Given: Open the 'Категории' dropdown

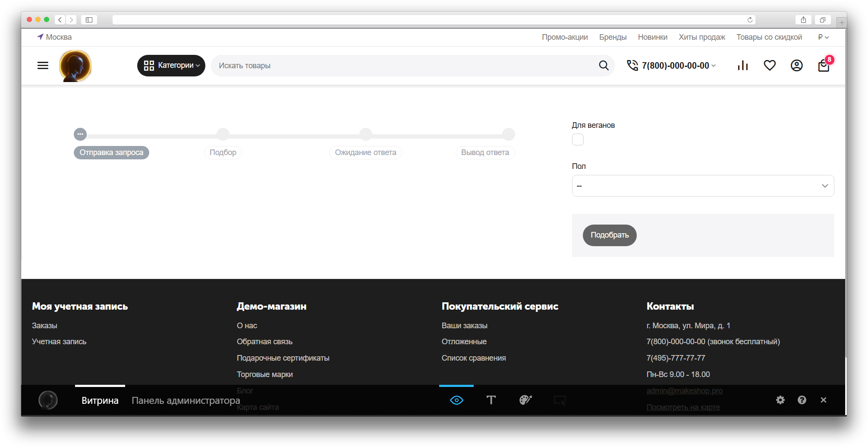Looking at the screenshot, I should point(171,66).
